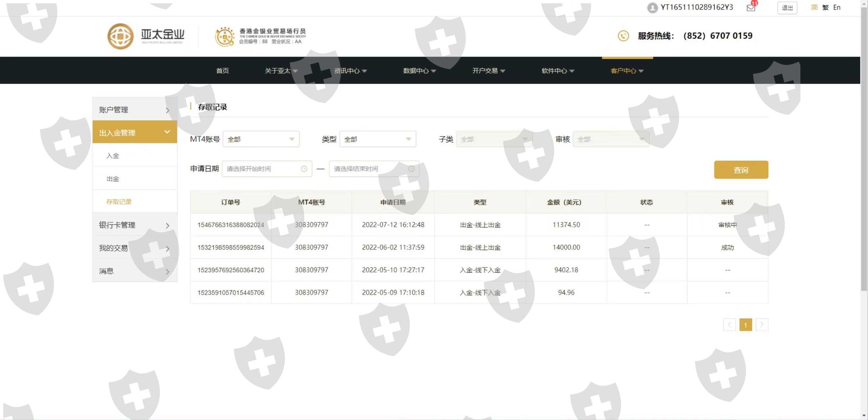The height and width of the screenshot is (420, 868).
Task: Click the 退出 logout button
Action: click(787, 8)
